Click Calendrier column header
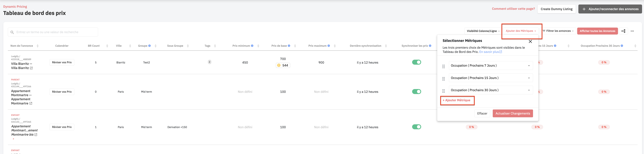Viewport: 644px width, 154px height. pos(62,46)
